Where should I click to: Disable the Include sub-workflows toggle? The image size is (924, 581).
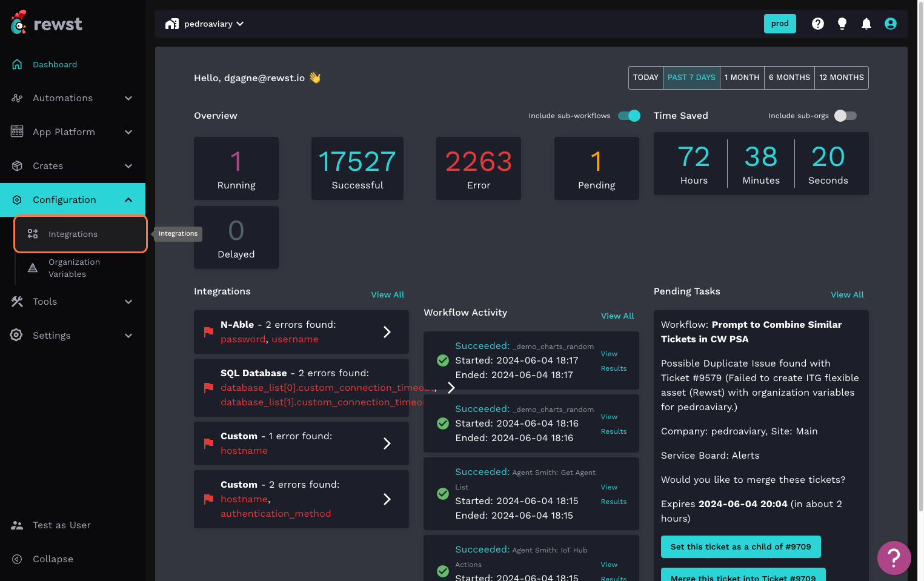tap(629, 116)
